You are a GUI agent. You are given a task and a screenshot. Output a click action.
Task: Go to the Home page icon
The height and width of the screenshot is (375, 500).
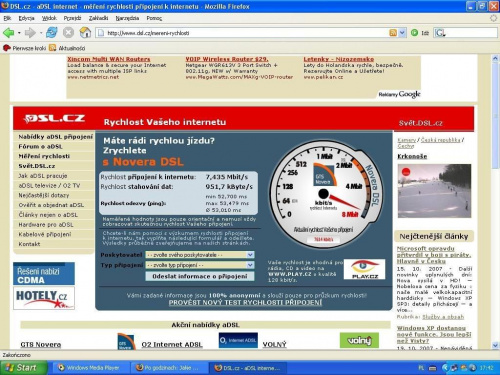(85, 33)
